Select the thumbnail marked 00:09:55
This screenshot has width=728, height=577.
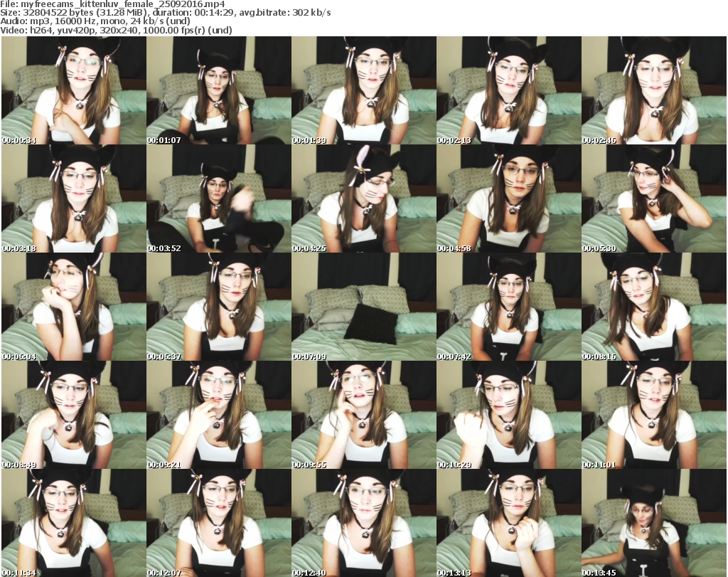pyautogui.click(x=363, y=415)
